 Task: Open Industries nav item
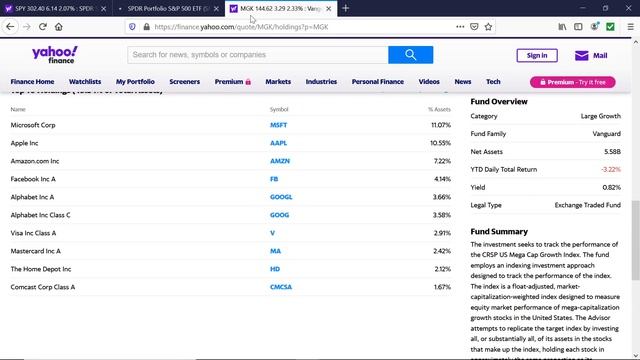click(321, 82)
